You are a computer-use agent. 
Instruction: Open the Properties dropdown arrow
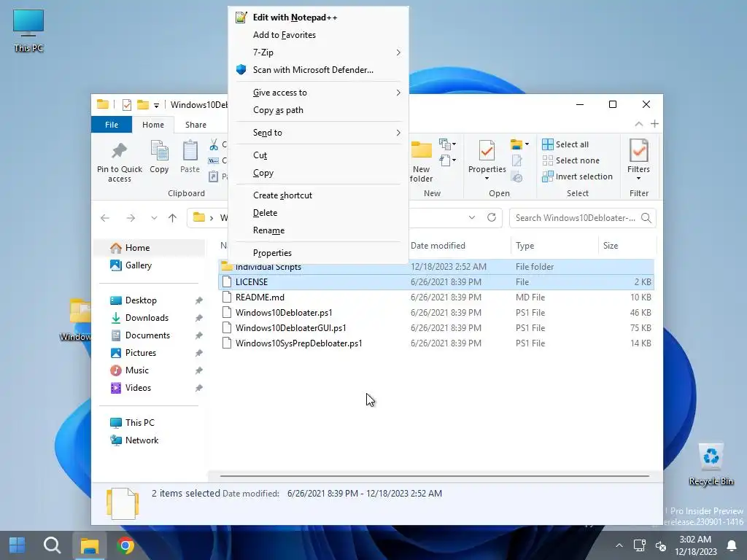[x=487, y=178]
